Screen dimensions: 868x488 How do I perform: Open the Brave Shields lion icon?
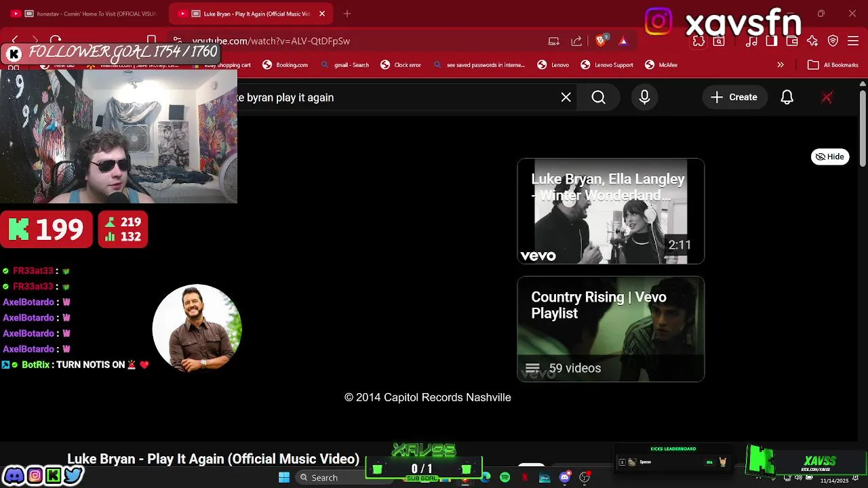coord(601,41)
